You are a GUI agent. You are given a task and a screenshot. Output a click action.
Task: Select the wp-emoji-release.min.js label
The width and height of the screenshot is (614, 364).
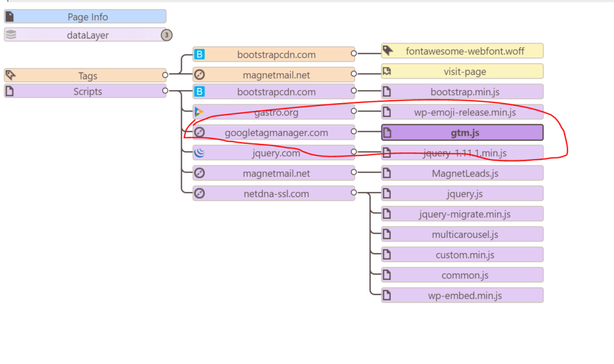(x=465, y=113)
